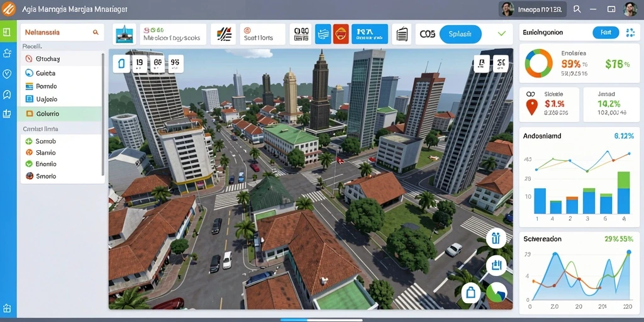Click the blue Splasih button
Viewport: 644px width, 322px height.
460,34
